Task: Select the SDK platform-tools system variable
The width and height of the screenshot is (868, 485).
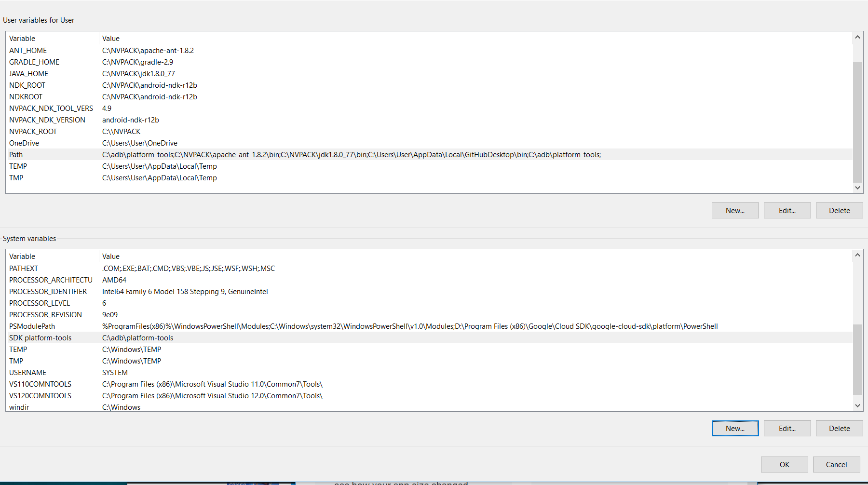Action: 193,337
